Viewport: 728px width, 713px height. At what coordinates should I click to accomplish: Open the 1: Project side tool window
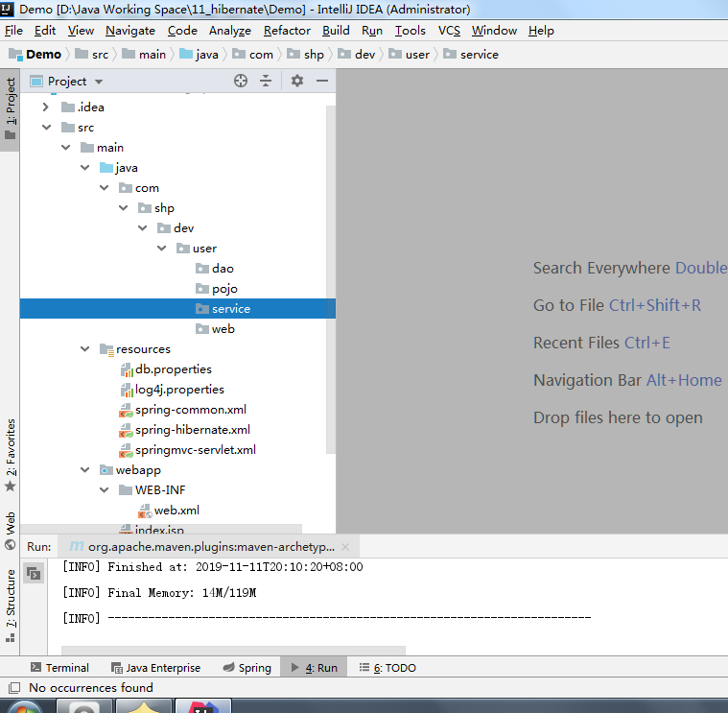pyautogui.click(x=11, y=109)
